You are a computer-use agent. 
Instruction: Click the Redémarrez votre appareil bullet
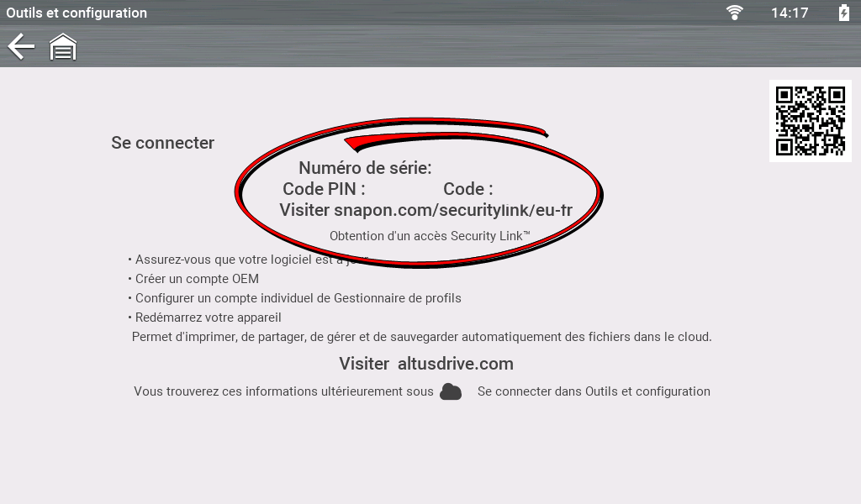click(208, 318)
